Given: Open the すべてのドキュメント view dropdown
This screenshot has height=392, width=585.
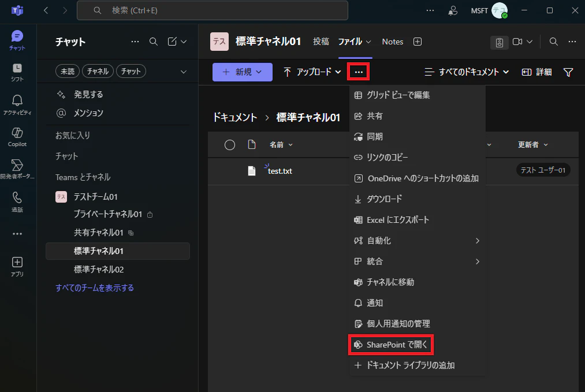Looking at the screenshot, I should point(467,72).
